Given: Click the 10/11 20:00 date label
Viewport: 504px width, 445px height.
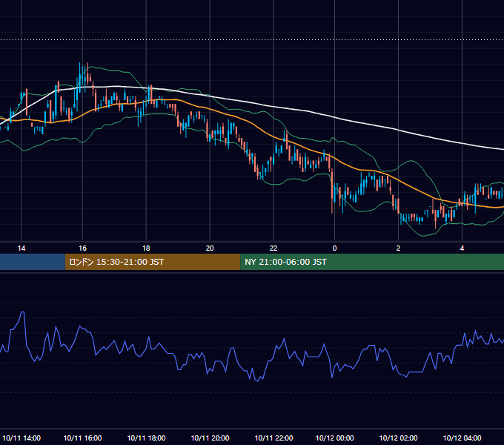Looking at the screenshot, I should click(210, 438).
